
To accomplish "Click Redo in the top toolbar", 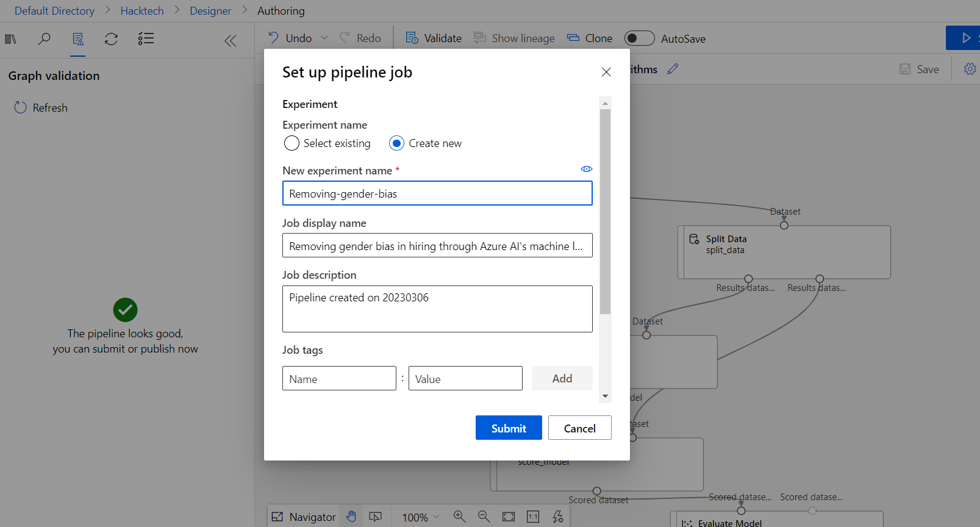I will 360,38.
